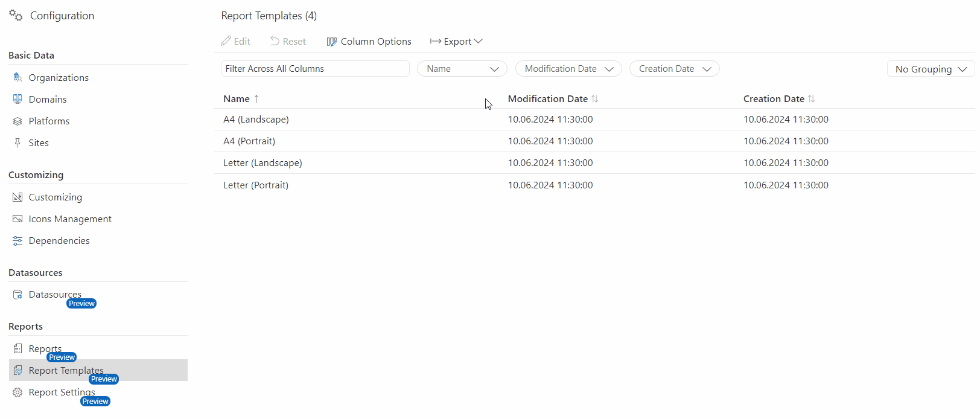This screenshot has width=980, height=419.
Task: Click Letter (Landscape) modification date cell
Action: click(x=550, y=163)
